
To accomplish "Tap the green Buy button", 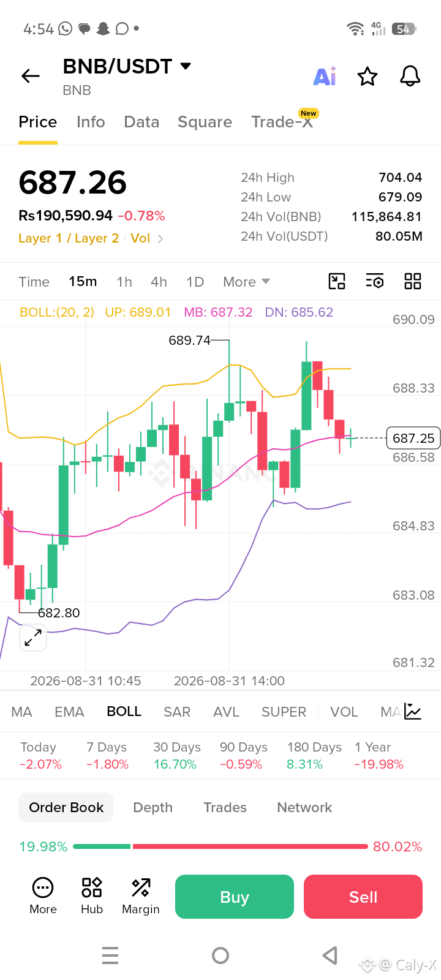I will (235, 897).
